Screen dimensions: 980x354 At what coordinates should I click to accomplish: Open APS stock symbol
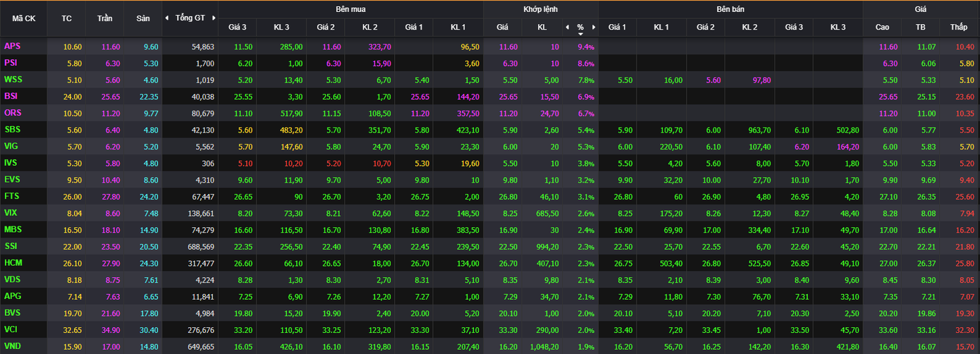12,46
